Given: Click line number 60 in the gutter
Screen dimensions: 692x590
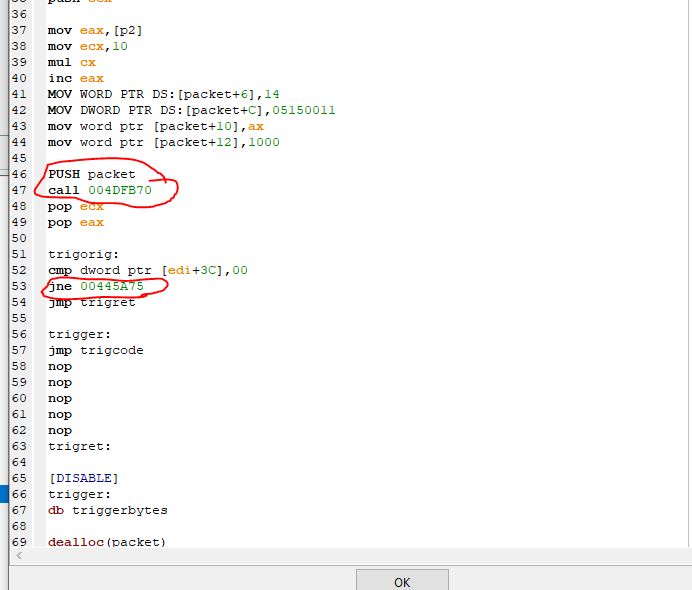Looking at the screenshot, I should (19, 398).
